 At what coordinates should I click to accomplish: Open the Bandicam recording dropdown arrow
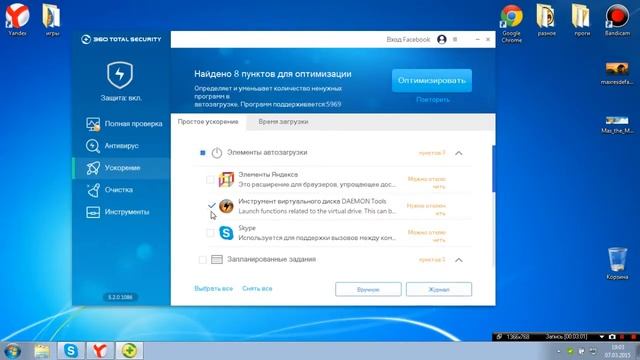[x=602, y=337]
